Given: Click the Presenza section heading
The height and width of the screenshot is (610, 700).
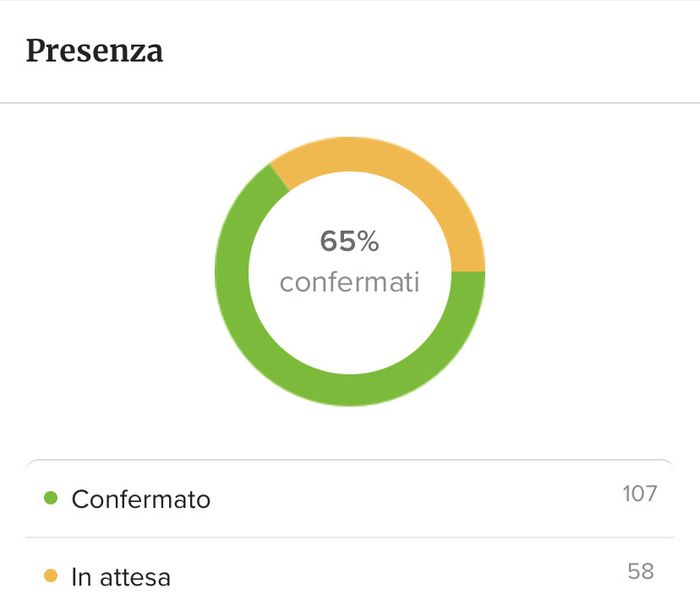Looking at the screenshot, I should point(94,51).
